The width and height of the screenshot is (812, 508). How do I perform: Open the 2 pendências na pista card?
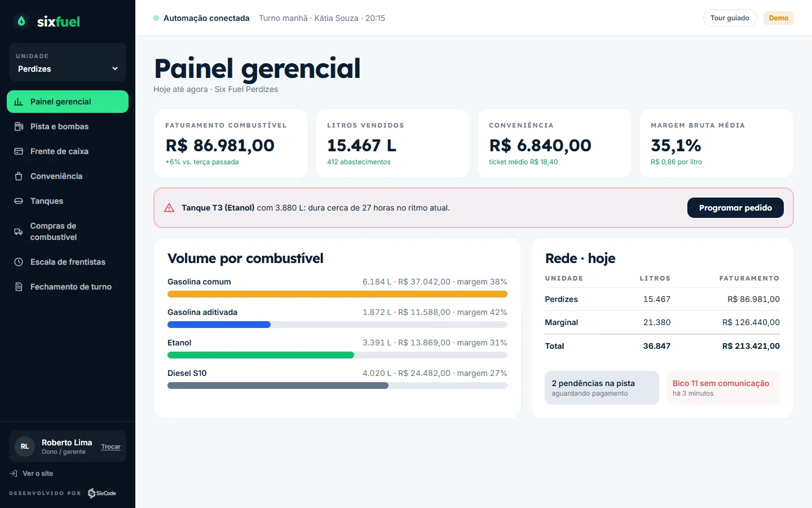[x=602, y=388]
